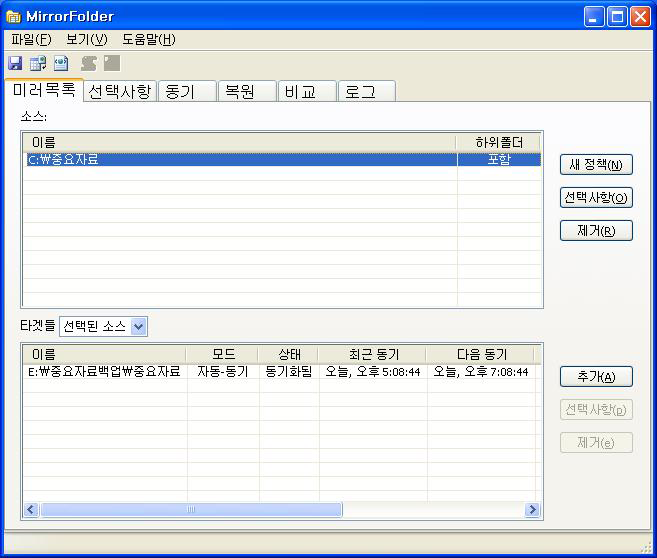Click the target list 이름 column header

(104, 354)
